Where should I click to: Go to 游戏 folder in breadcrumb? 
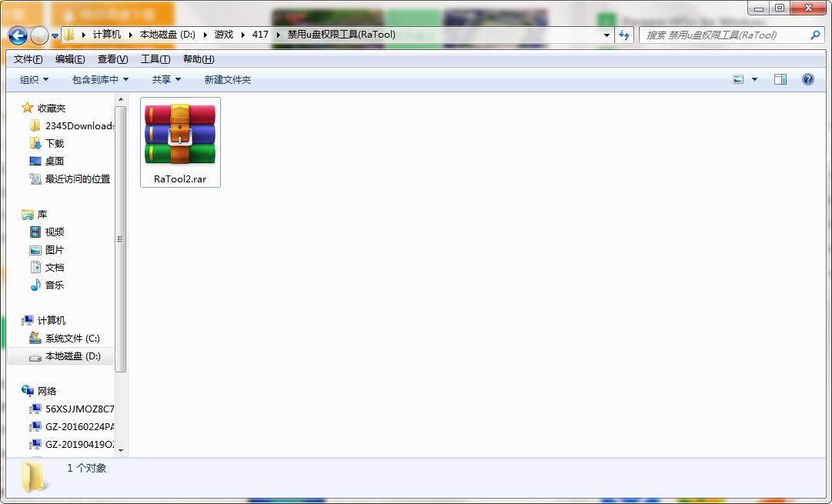224,35
